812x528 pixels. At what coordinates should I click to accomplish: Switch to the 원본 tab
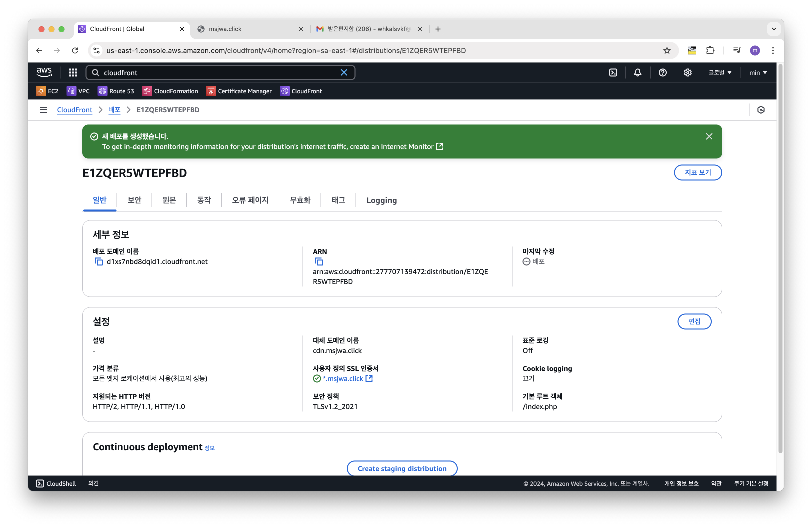tap(169, 200)
